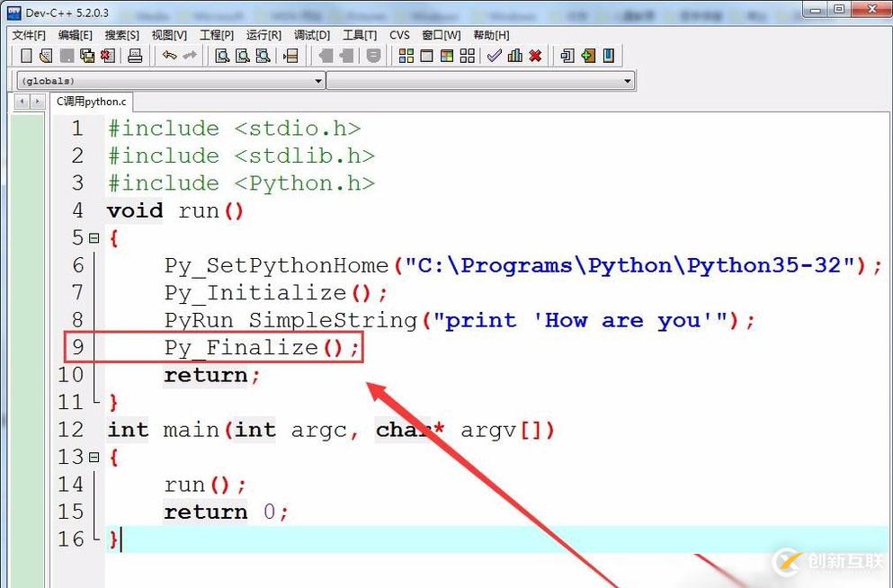Click the red X stop execution icon

point(535,56)
